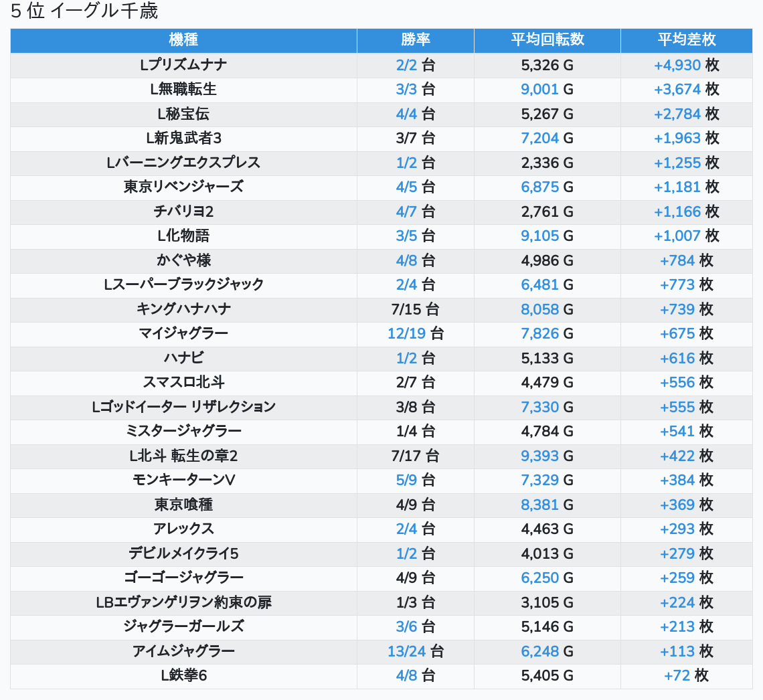Click the 勝率 column header

coord(415,40)
